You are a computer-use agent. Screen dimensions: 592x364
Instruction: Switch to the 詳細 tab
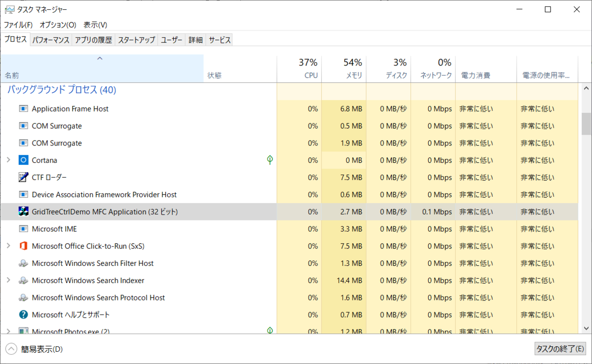point(195,40)
